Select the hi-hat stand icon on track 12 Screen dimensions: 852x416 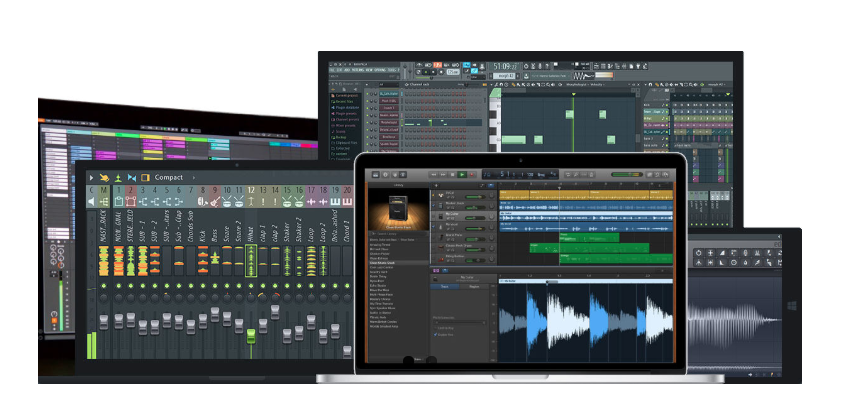250,202
